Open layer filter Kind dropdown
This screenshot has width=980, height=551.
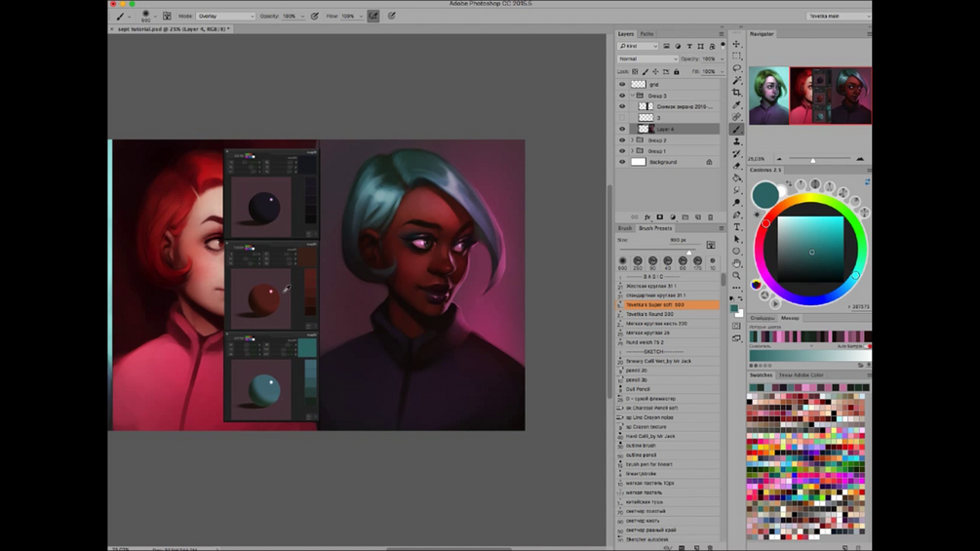638,46
